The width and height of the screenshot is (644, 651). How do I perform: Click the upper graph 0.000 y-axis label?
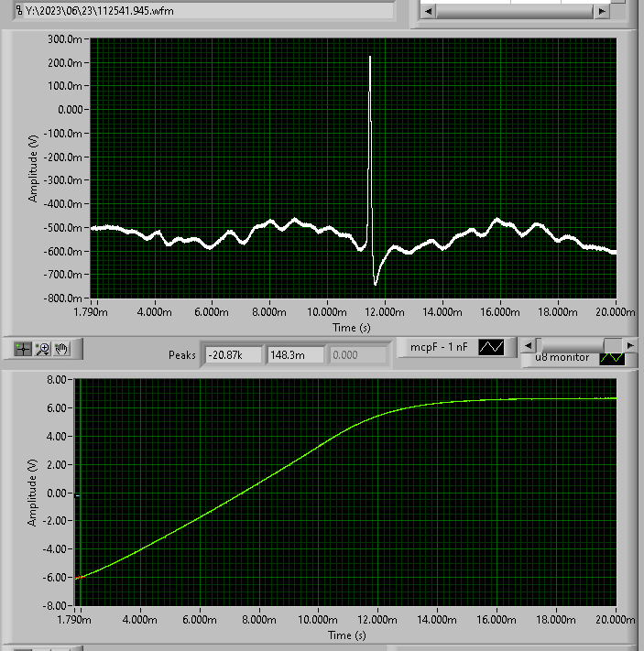(71, 110)
